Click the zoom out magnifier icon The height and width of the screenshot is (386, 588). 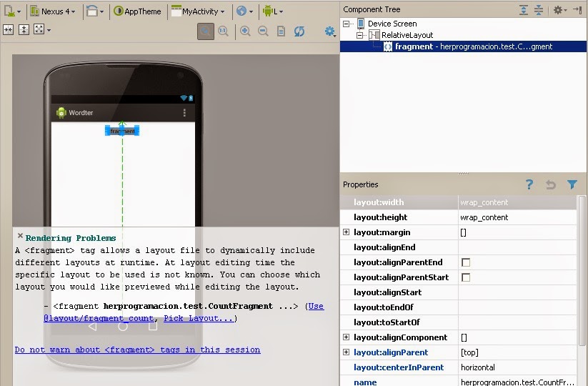coord(263,31)
